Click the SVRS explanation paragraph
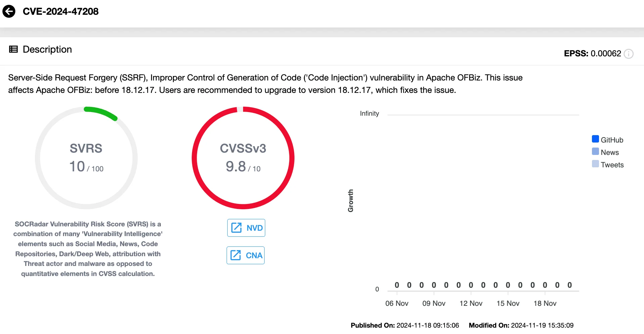The width and height of the screenshot is (644, 334). point(88,249)
